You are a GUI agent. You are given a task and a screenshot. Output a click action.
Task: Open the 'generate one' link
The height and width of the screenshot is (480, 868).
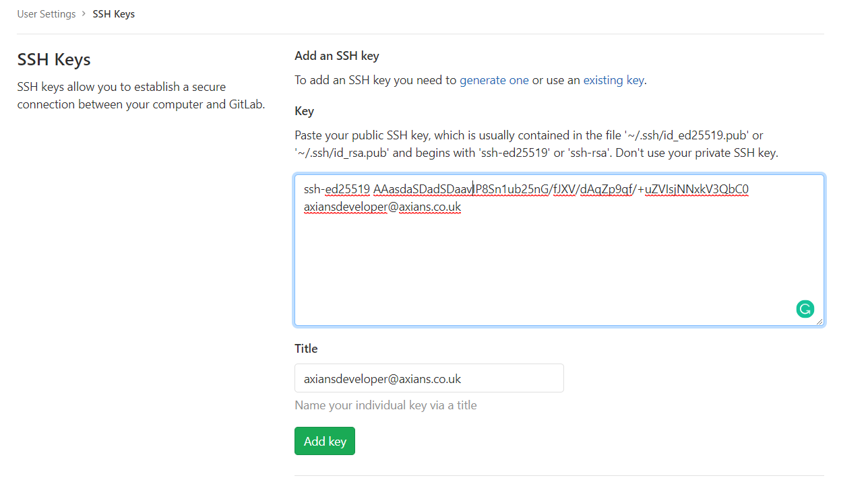(x=494, y=80)
